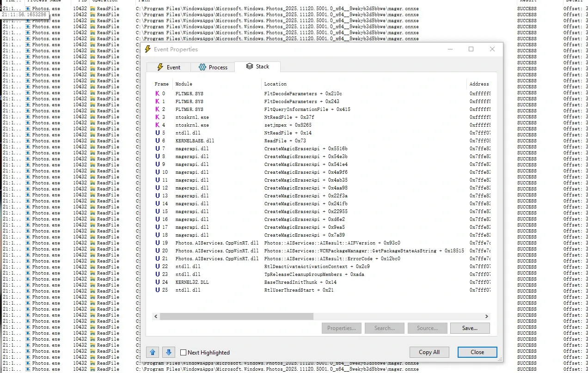The width and height of the screenshot is (588, 373).
Task: Click the next event down arrow button
Action: 169,352
